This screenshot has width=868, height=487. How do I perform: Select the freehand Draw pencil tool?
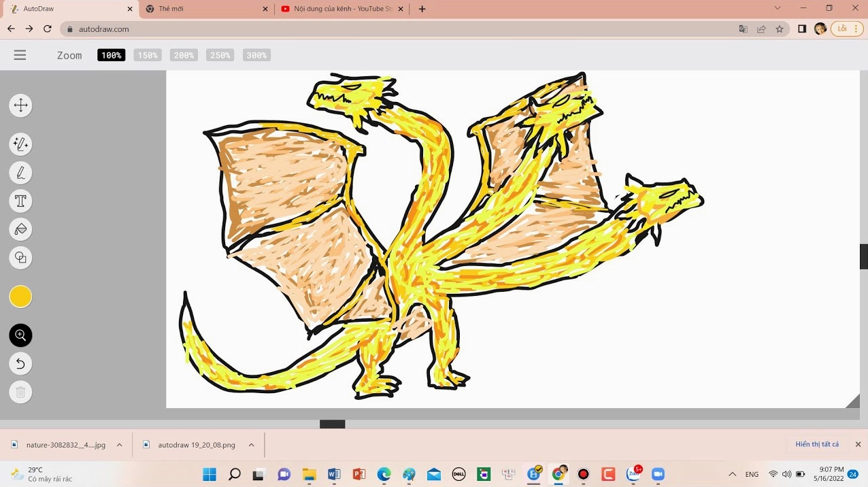(20, 173)
